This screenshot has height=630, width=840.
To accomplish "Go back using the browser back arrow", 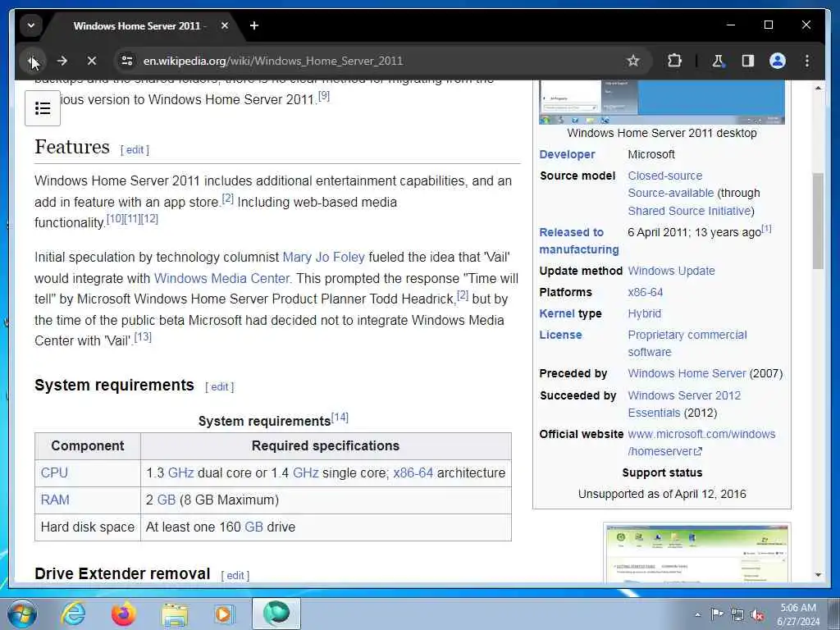I will tap(33, 61).
